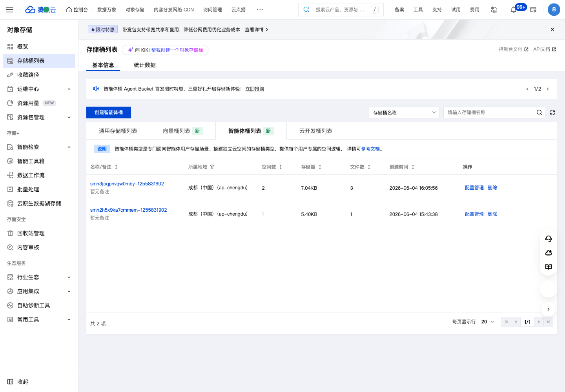Open 收藏路径 in sidebar
Image resolution: width=565 pixels, height=392 pixels.
tap(39, 75)
